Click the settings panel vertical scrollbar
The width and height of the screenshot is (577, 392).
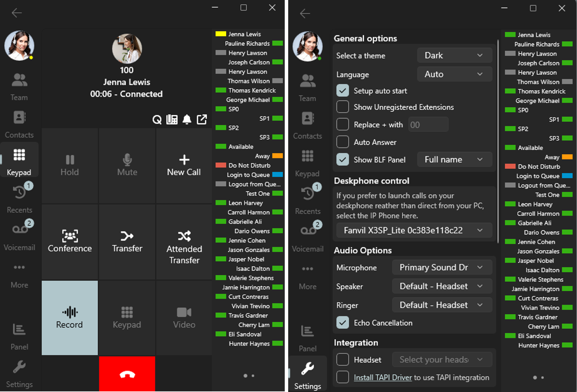point(498,141)
